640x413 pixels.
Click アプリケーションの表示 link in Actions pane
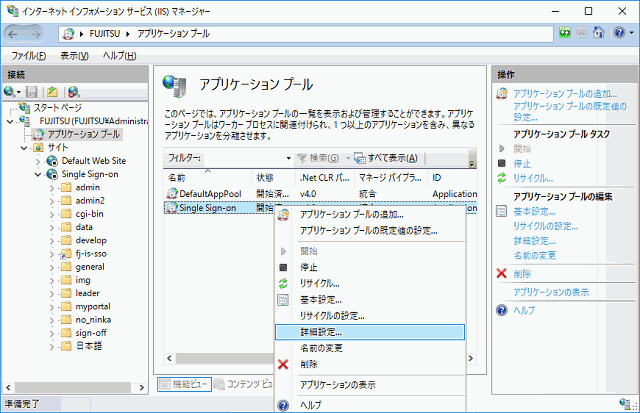[551, 292]
